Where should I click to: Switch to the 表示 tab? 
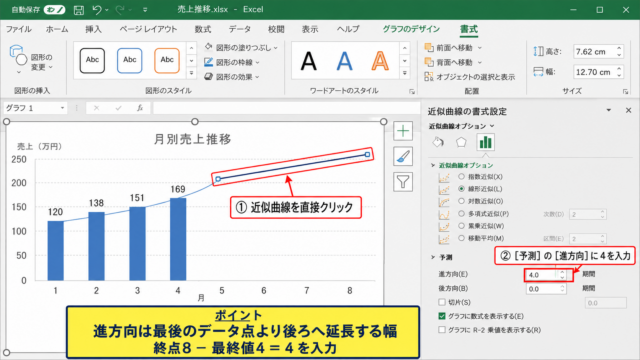(310, 29)
